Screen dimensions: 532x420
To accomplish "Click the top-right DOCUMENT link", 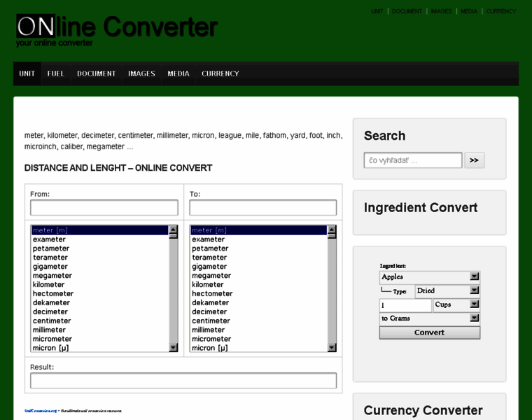I will point(407,11).
